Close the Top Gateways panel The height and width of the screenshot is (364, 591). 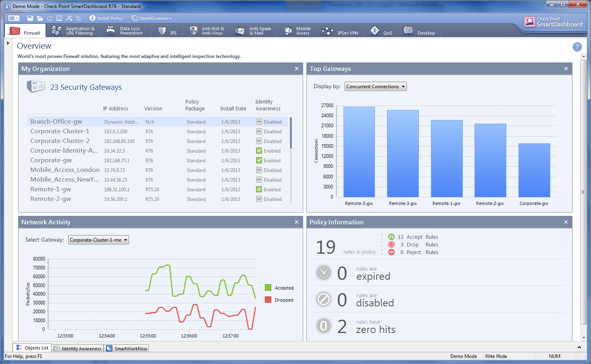566,69
